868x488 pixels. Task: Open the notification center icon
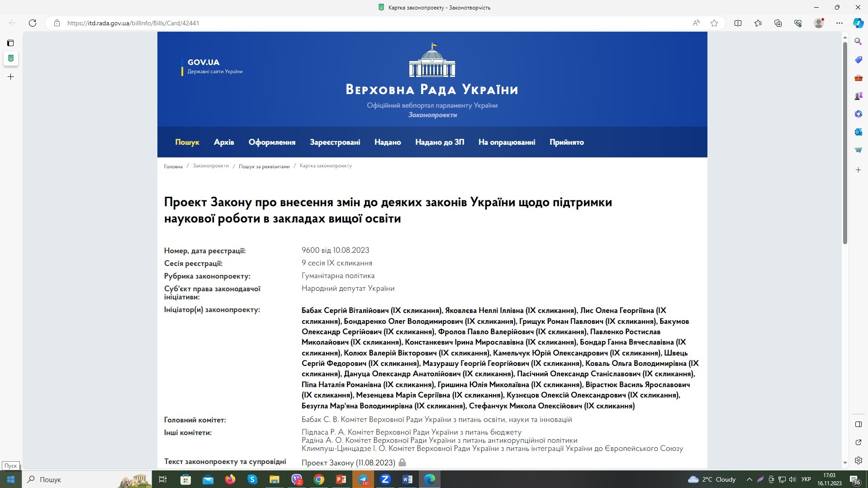(854, 479)
